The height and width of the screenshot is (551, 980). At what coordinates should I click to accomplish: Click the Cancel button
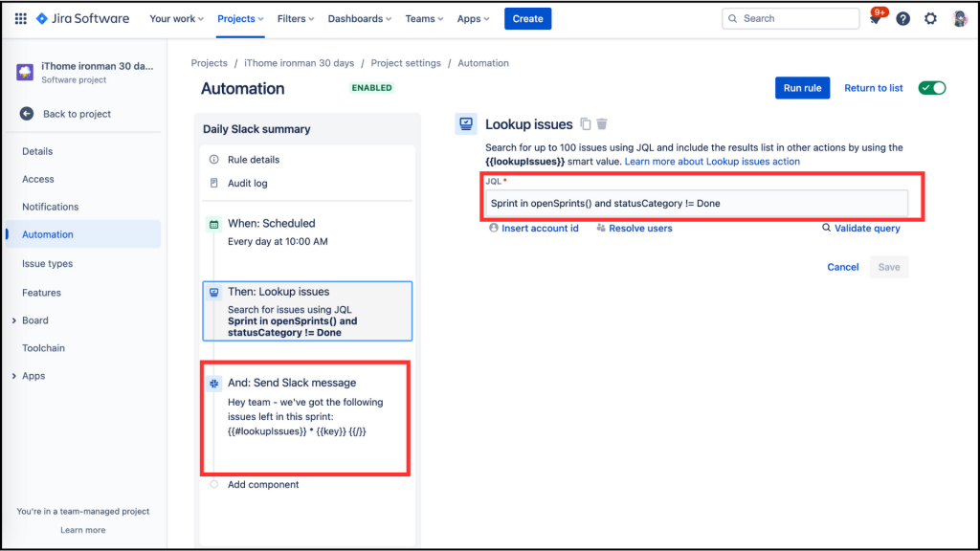(x=842, y=267)
